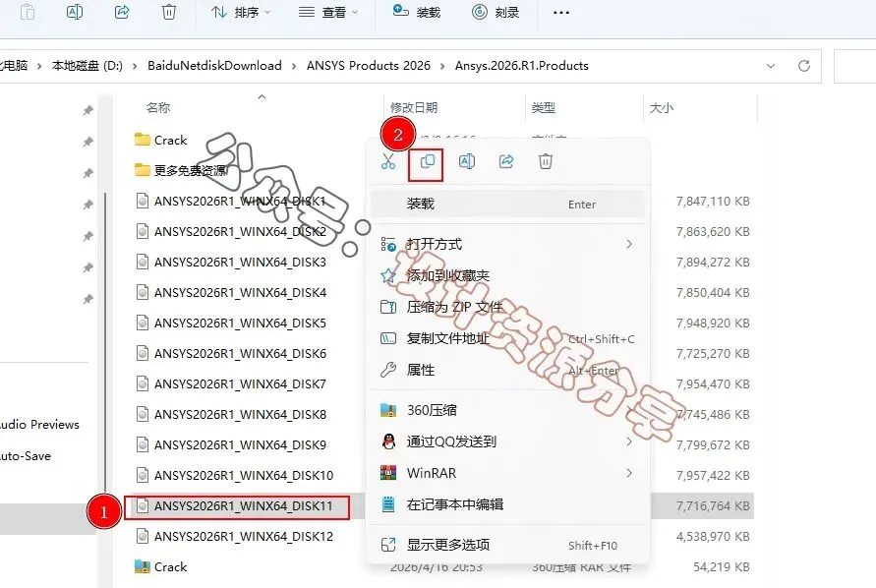Open the Audio Previews item in sidebar

[39, 425]
